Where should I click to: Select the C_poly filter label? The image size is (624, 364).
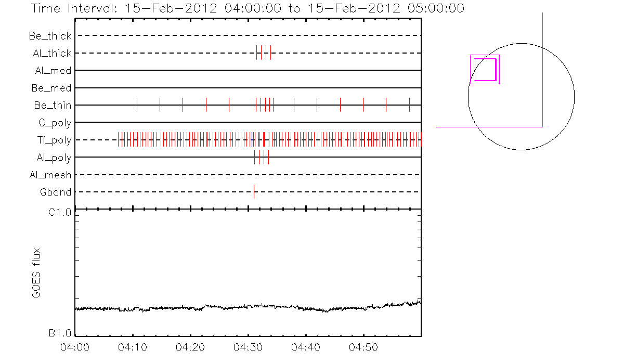coord(55,123)
